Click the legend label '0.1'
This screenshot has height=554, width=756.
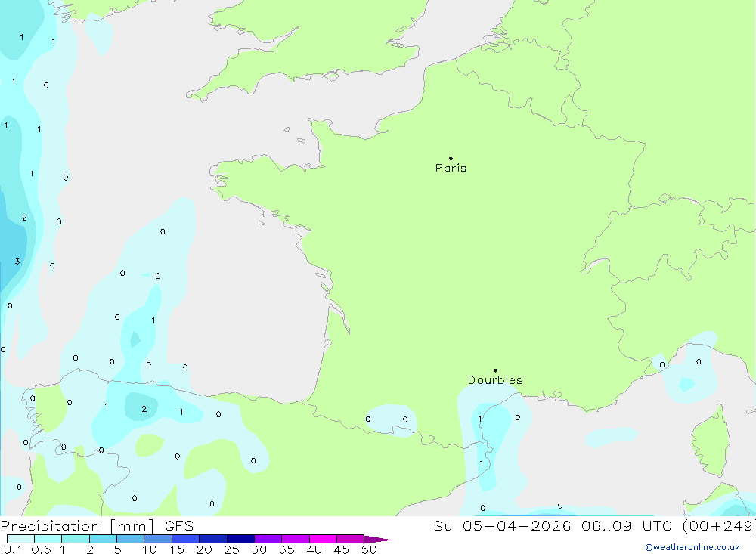pyautogui.click(x=13, y=549)
